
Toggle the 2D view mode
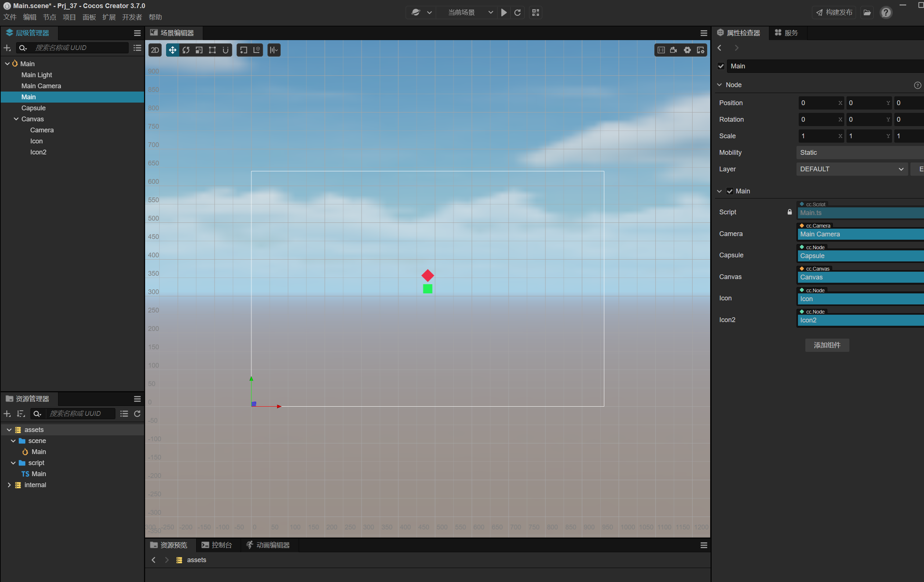click(x=155, y=50)
